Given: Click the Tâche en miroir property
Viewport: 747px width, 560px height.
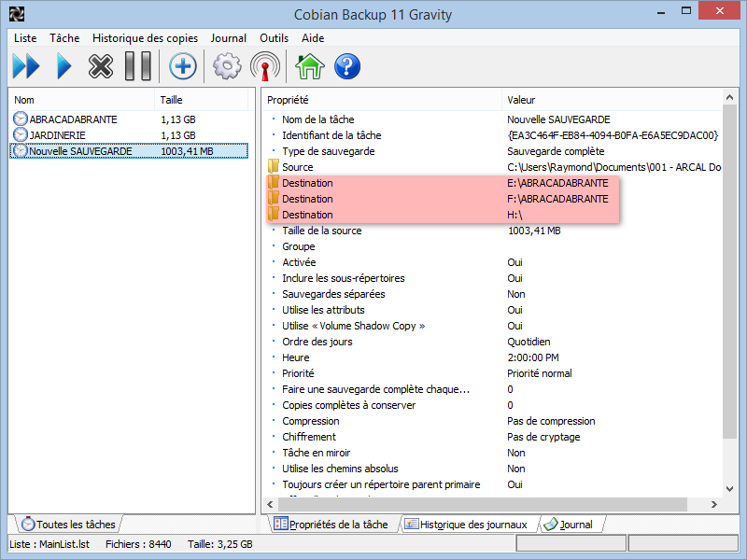Looking at the screenshot, I should (x=316, y=453).
